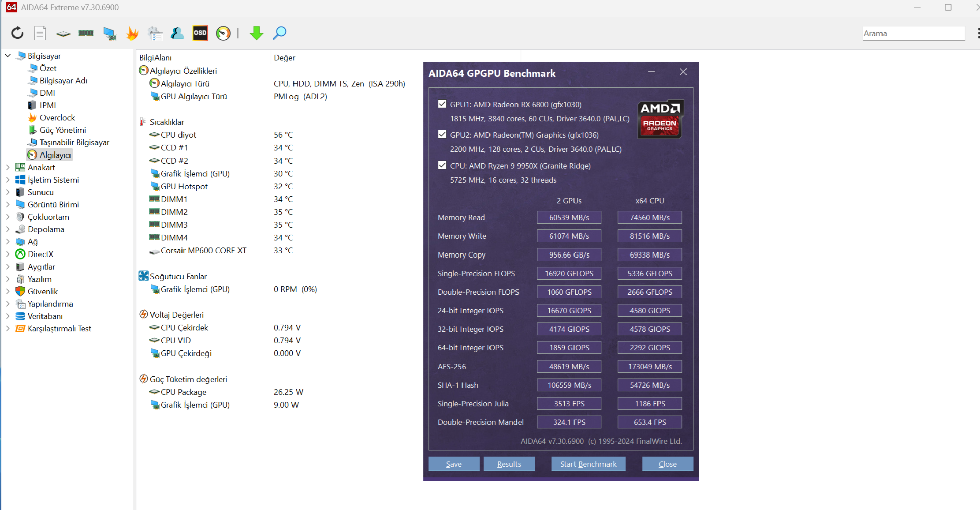
Task: Click 173049 MB/s AES-256 CPU result
Action: (x=650, y=366)
